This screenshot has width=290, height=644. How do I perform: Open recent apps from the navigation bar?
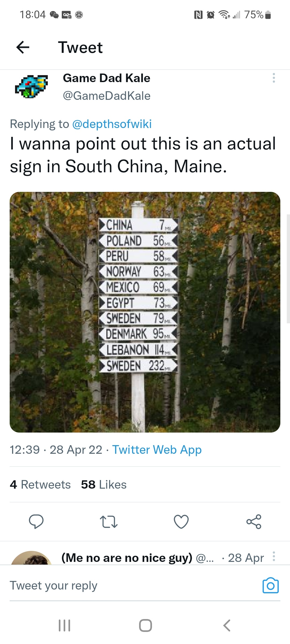click(64, 625)
